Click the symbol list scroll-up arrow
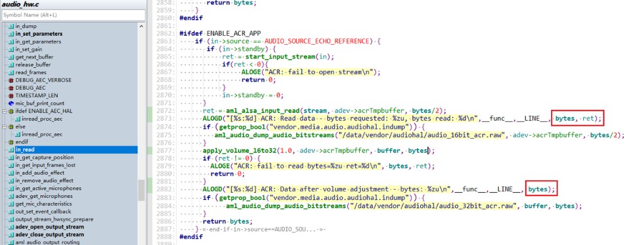The image size is (644, 245). coord(142,26)
